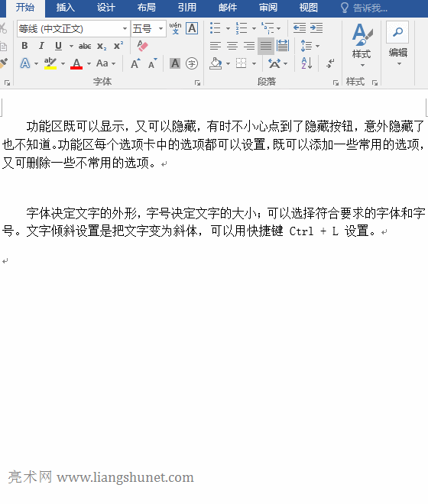Click the Clear All Formatting eraser icon

142,46
